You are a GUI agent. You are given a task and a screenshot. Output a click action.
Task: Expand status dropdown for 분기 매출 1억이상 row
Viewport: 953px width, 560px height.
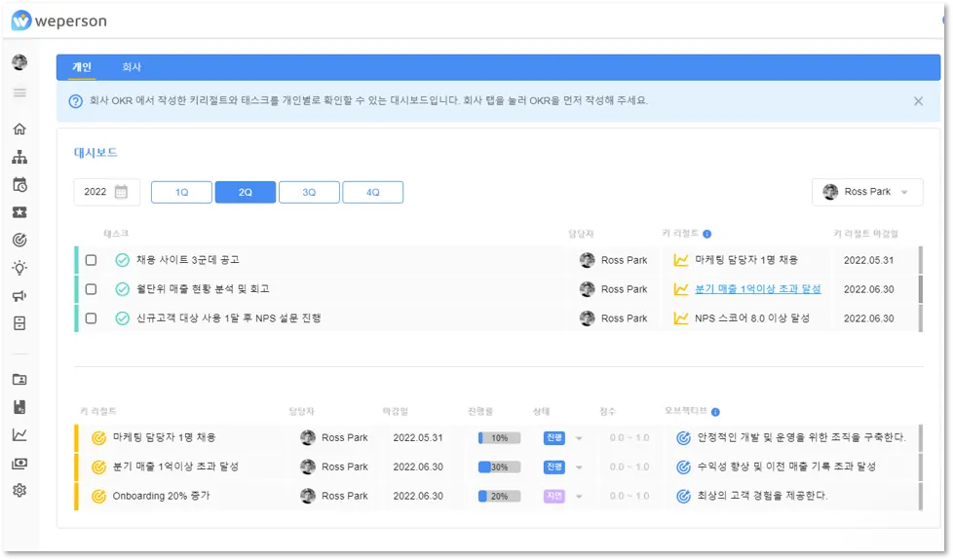pos(579,467)
